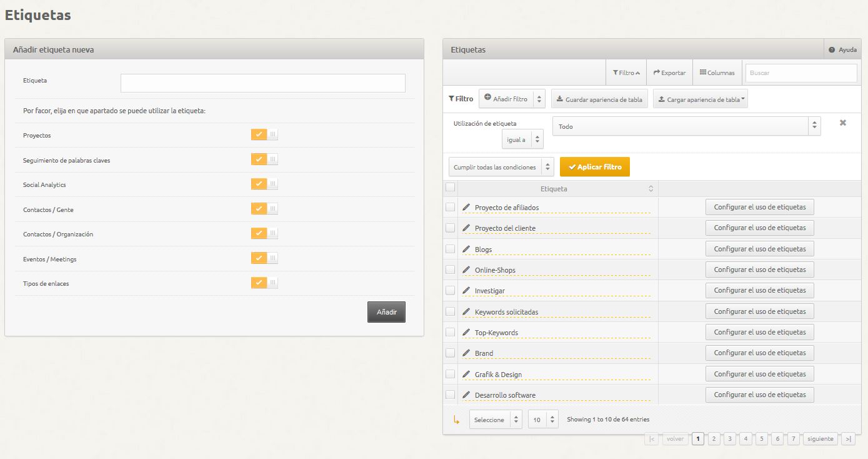This screenshot has width=868, height=459.
Task: Toggle Seguimiento de palabras claves switch
Action: pos(264,159)
